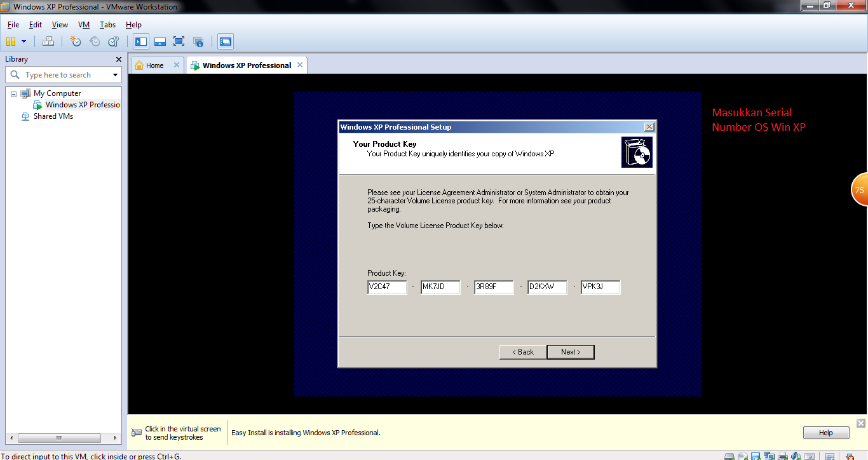Open the VM menu
The image size is (868, 460).
pyautogui.click(x=84, y=25)
